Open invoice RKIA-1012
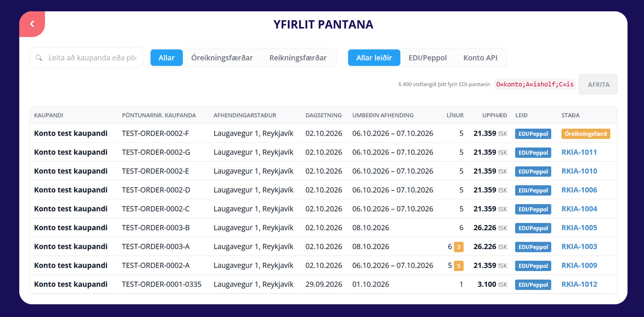 pos(579,285)
